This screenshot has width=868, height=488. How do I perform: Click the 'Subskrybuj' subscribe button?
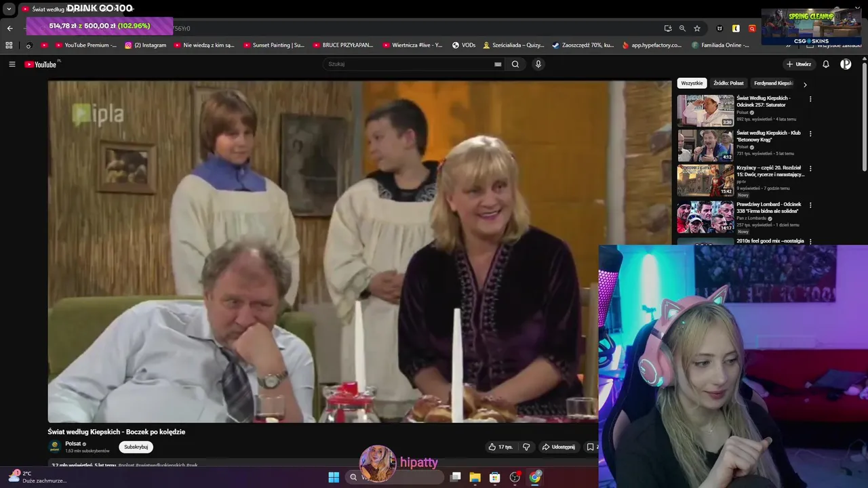(136, 447)
